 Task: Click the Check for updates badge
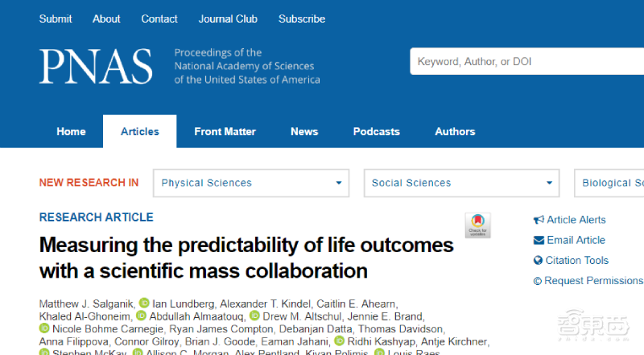[477, 225]
